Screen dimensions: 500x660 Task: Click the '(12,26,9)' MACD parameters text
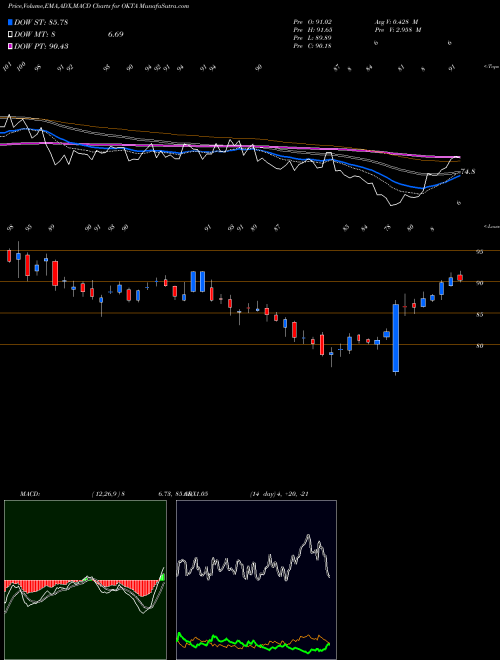pos(106,494)
